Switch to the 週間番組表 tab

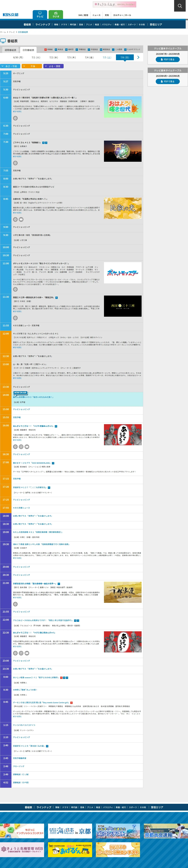[10, 50]
